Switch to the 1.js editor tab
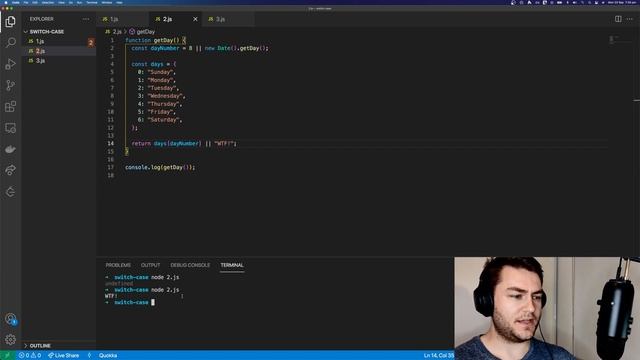 click(122, 19)
